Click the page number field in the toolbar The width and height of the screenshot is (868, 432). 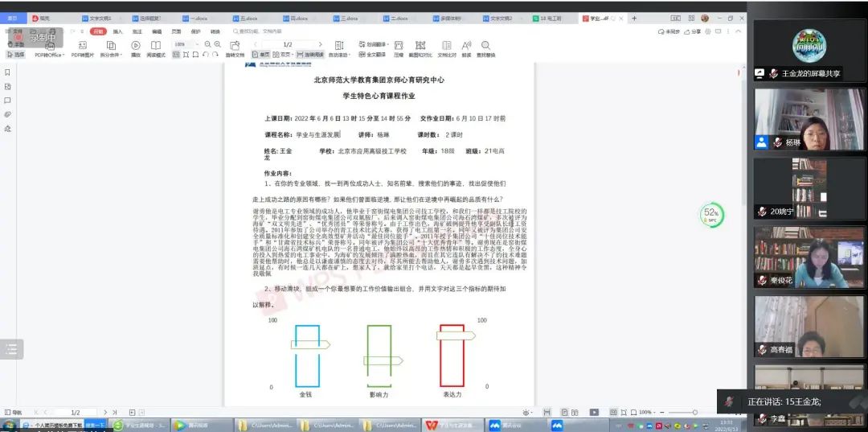(x=288, y=44)
